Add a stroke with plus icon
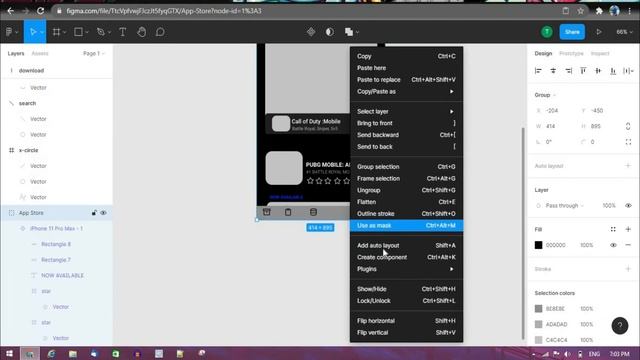Screen dimensions: 640x360 (628, 269)
